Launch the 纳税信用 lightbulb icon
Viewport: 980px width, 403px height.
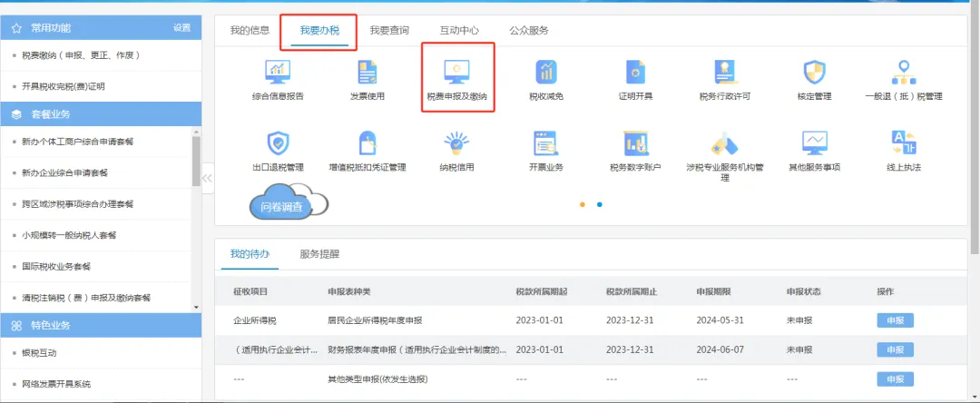(x=456, y=145)
